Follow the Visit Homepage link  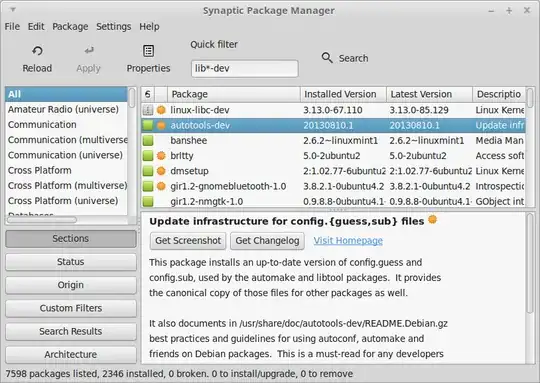pyautogui.click(x=348, y=241)
